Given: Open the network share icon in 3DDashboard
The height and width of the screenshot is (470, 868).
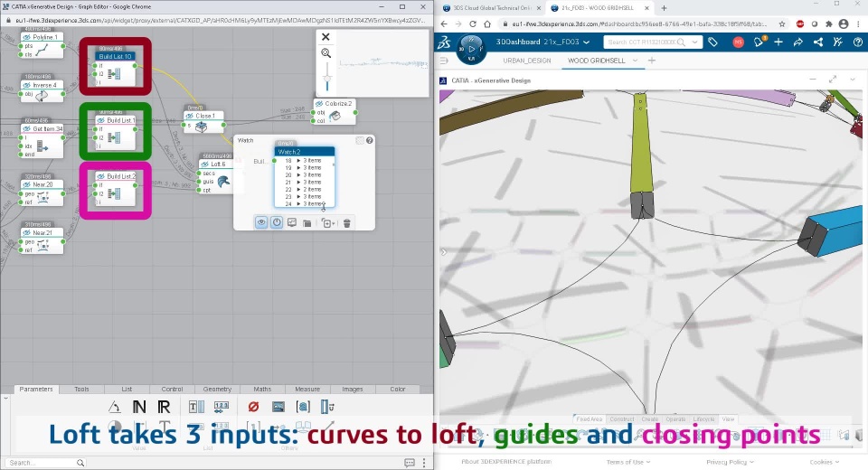Looking at the screenshot, I should [x=818, y=42].
